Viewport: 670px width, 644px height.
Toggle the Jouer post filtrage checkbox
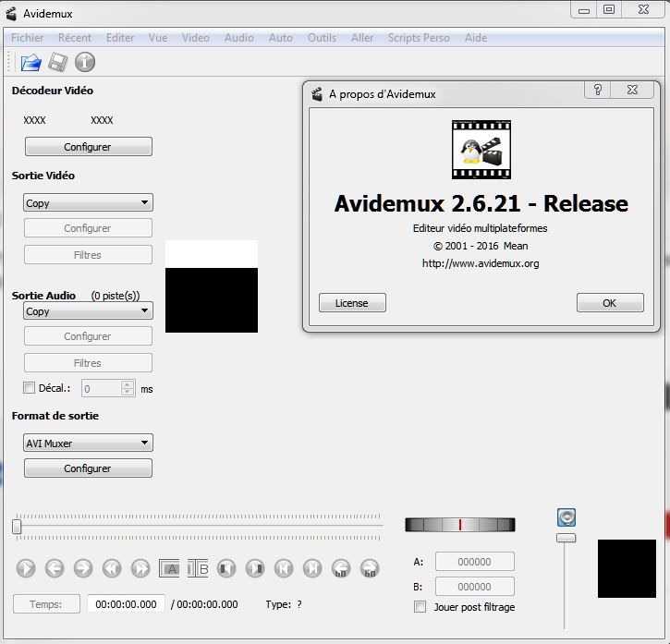(x=420, y=607)
